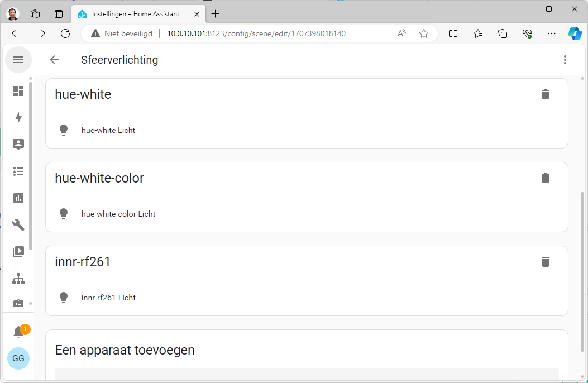Open the wrench tools sidebar icon
The image size is (588, 383).
[x=18, y=225]
